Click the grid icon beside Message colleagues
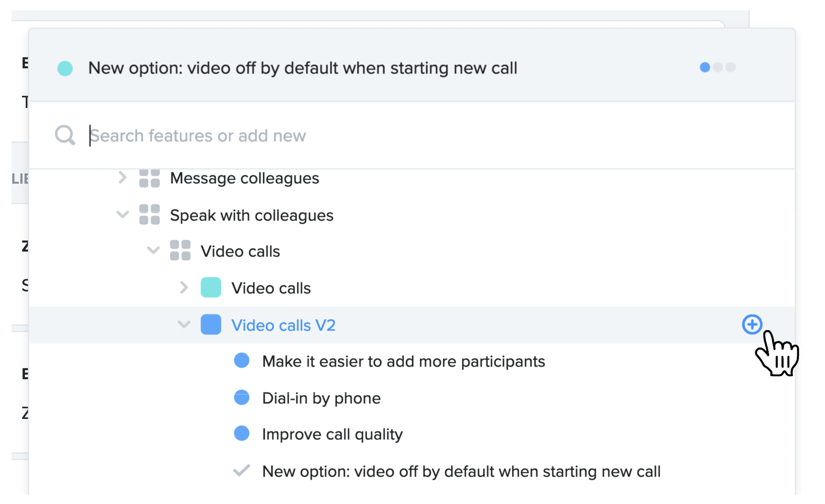The image size is (825, 504). click(x=149, y=179)
